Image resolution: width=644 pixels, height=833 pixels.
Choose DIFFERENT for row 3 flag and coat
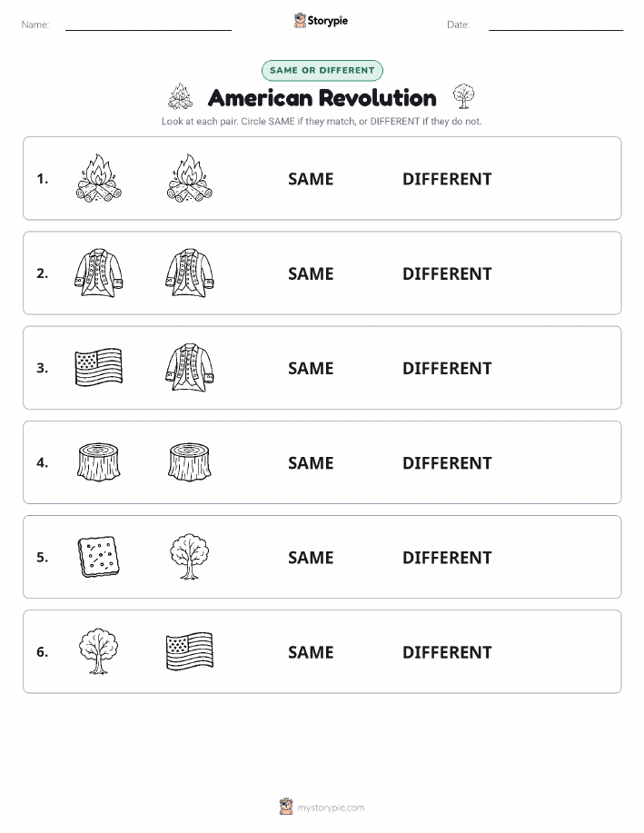(x=447, y=368)
